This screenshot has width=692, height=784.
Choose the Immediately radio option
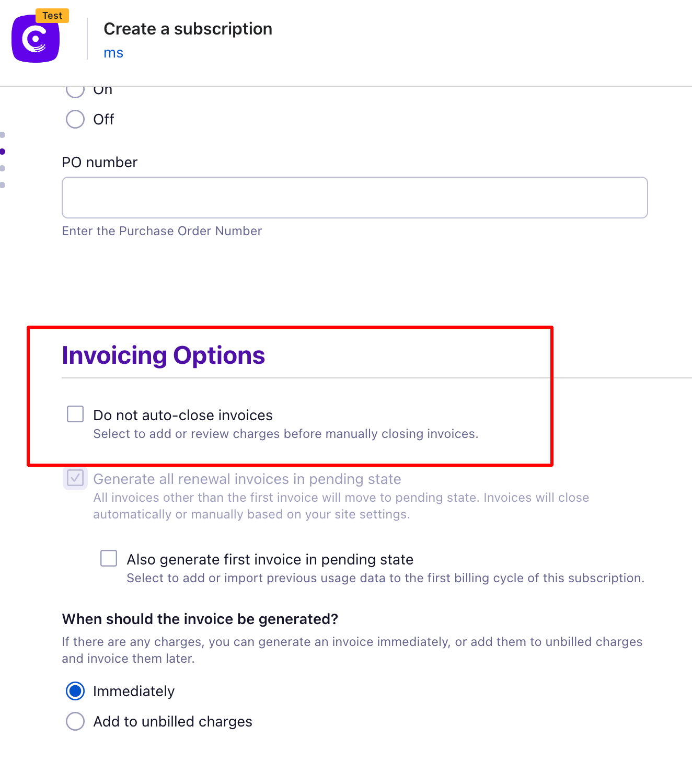75,691
